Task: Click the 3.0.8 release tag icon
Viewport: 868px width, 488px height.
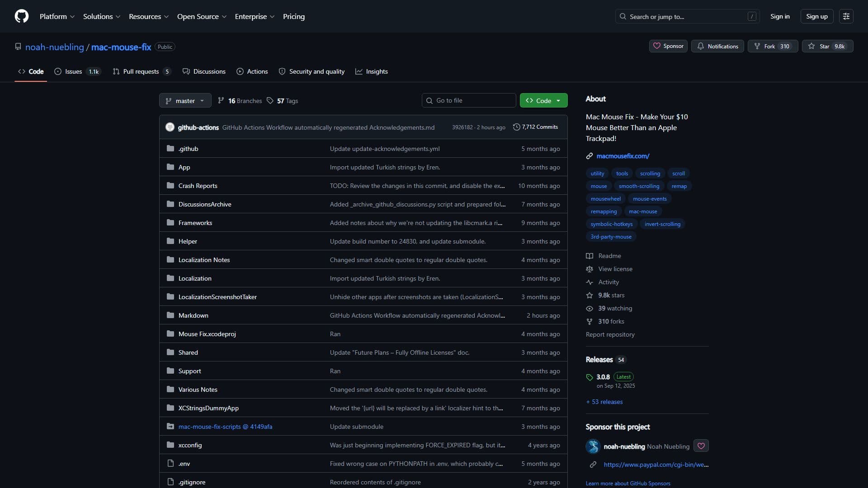Action: tap(590, 377)
